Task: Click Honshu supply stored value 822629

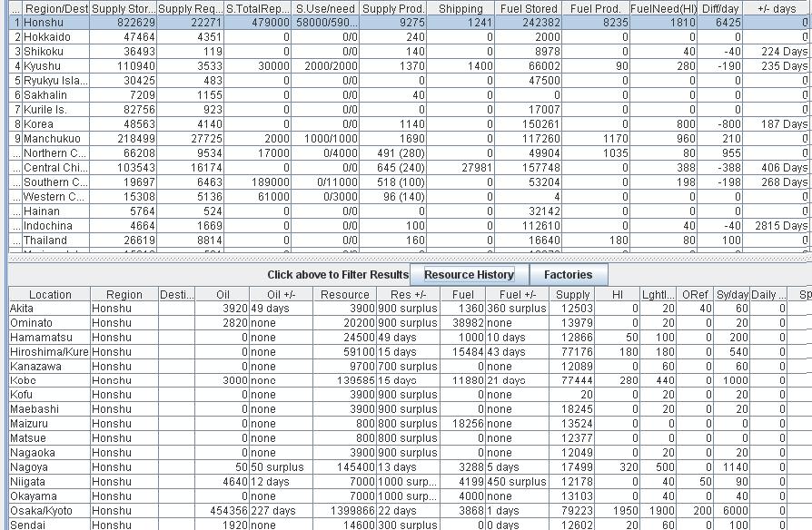Action: click(124, 23)
